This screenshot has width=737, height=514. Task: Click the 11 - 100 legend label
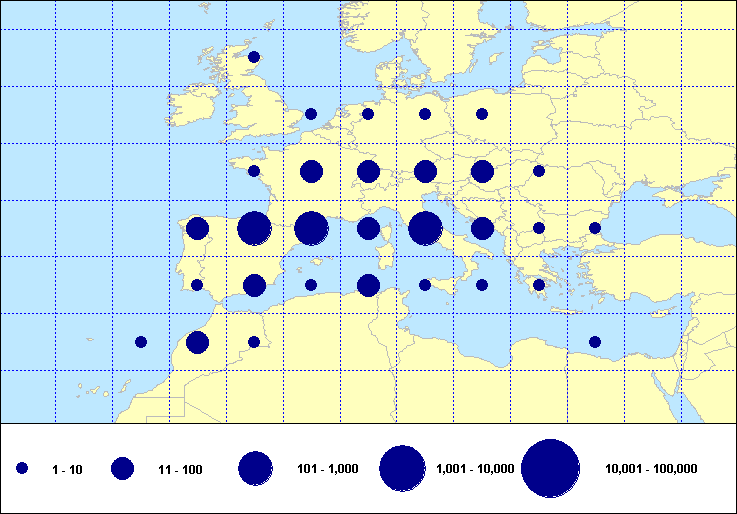click(x=179, y=468)
